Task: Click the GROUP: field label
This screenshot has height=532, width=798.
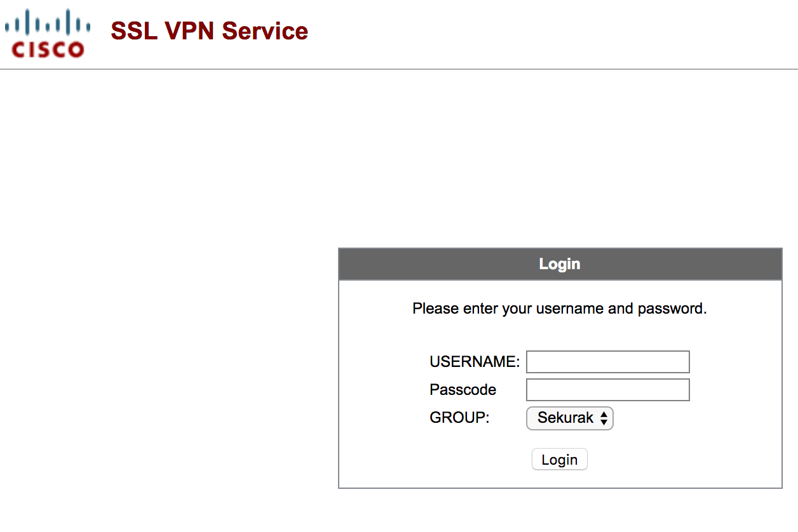Action: tap(460, 418)
